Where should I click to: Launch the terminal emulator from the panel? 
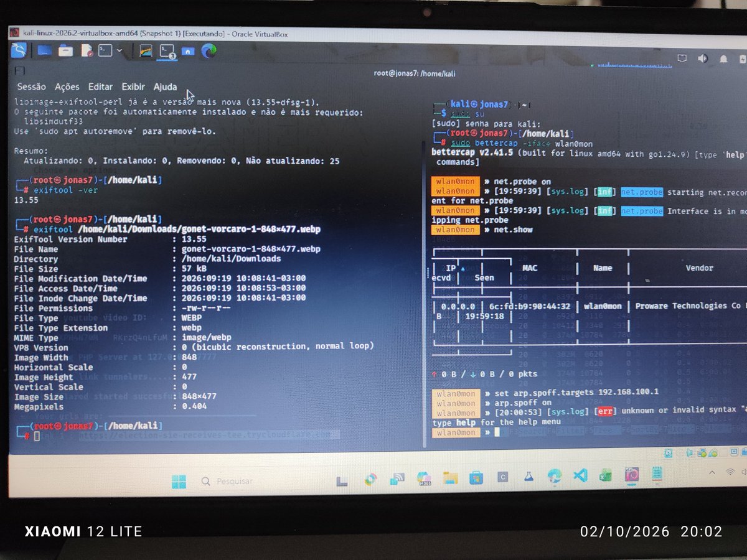[x=105, y=50]
